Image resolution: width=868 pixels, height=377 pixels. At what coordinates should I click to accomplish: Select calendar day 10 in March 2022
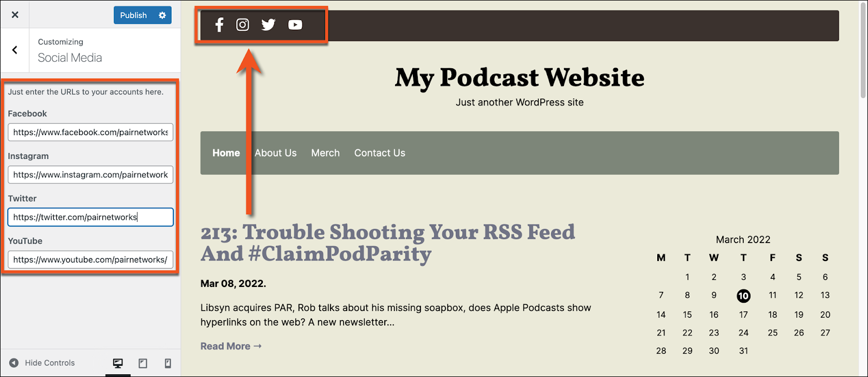pyautogui.click(x=743, y=296)
